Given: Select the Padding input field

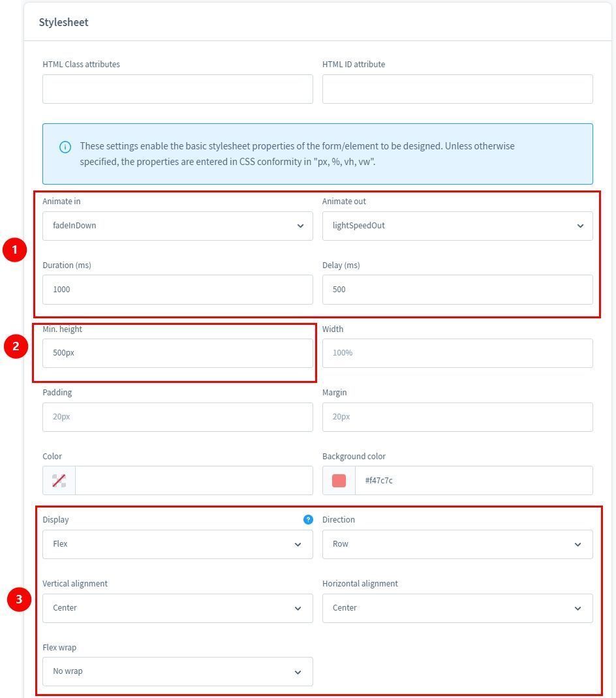Looking at the screenshot, I should pos(177,417).
